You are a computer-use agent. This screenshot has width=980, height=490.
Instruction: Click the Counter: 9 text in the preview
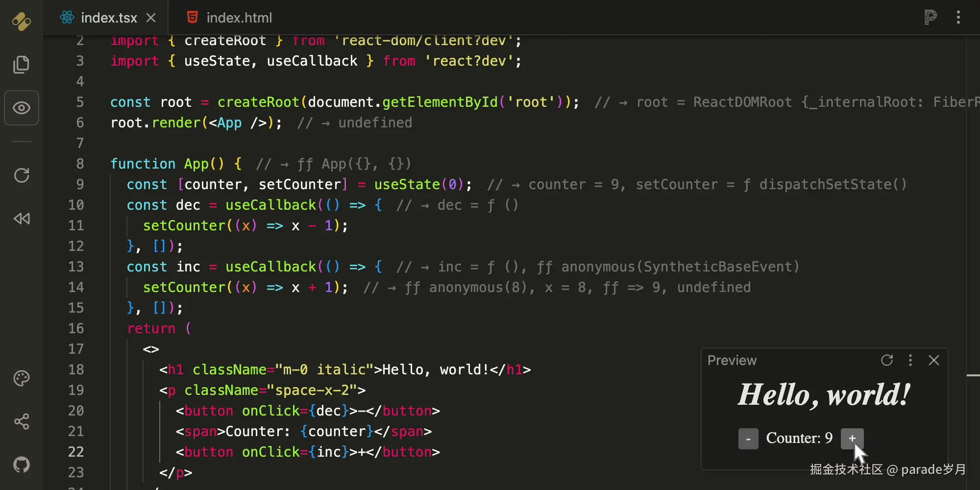coord(799,438)
